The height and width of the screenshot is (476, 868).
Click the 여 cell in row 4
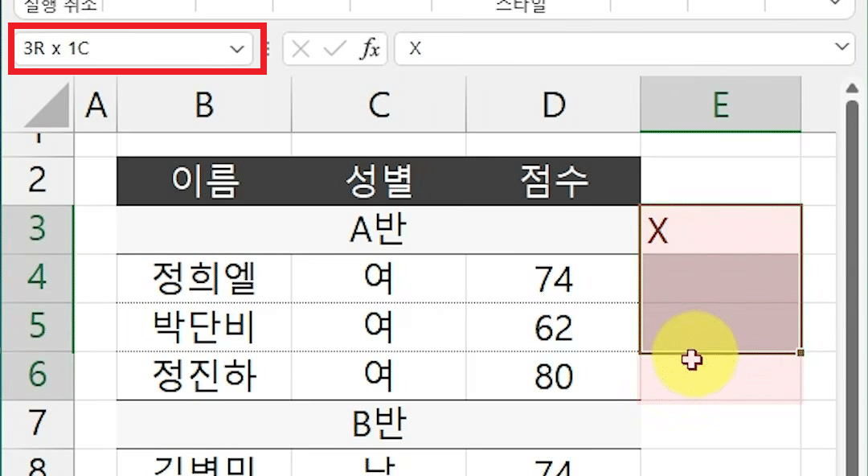(379, 278)
